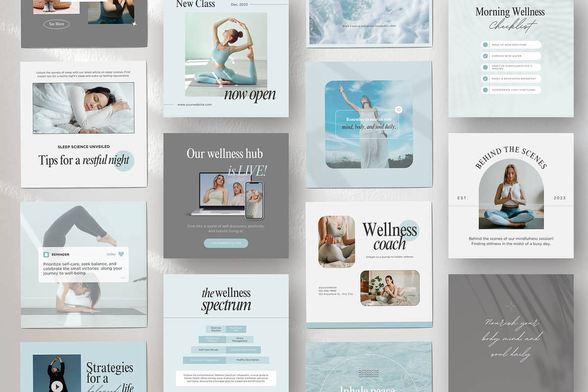Tap the heart badge on the nourish quote box
Screen dimensions: 588x392
point(398,110)
